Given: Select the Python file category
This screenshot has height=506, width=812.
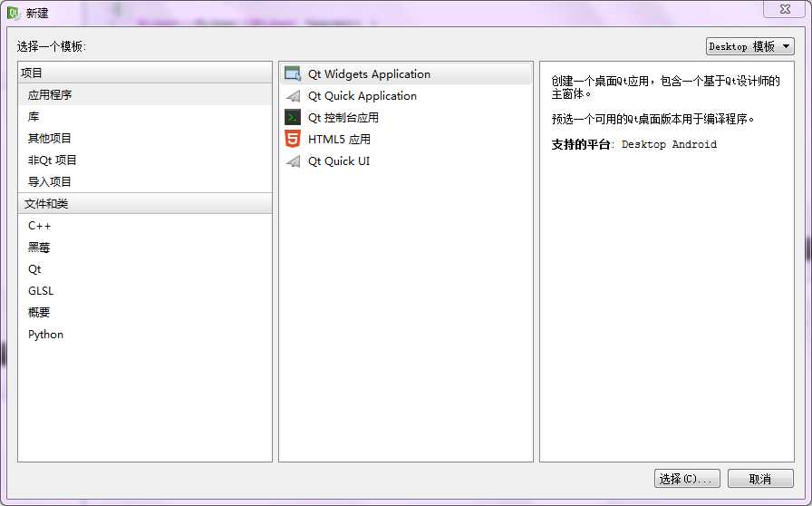Looking at the screenshot, I should 144,335.
